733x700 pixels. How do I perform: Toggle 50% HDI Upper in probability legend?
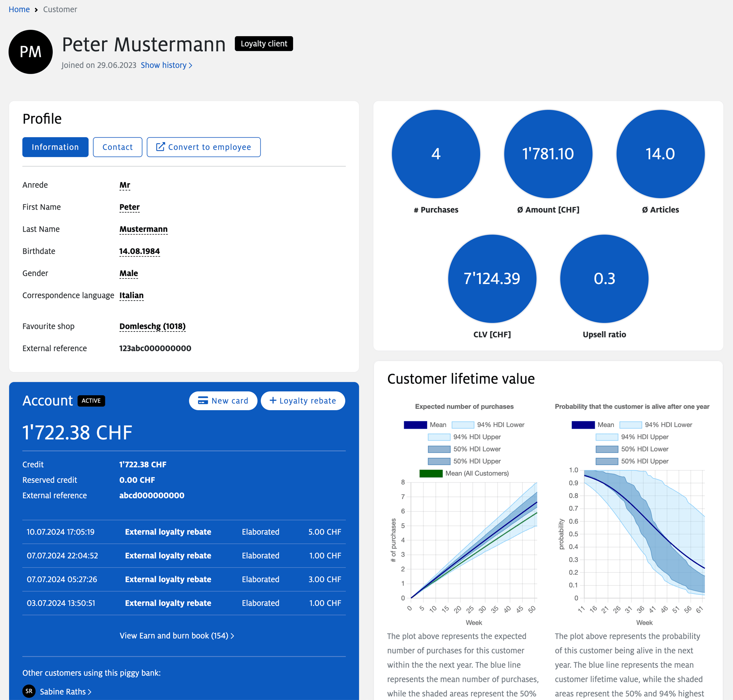coord(644,461)
